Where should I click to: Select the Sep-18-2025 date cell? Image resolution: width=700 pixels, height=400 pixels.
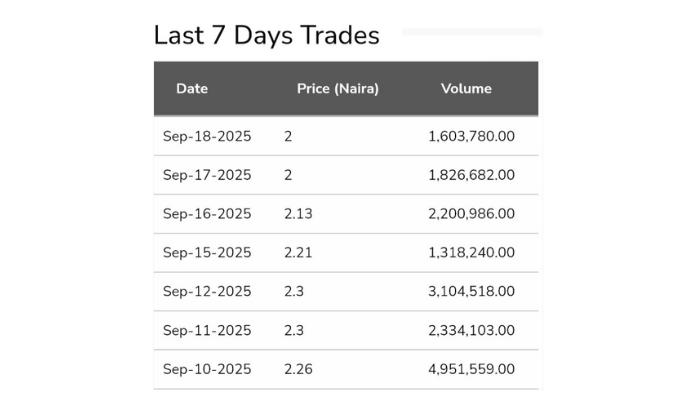pyautogui.click(x=207, y=136)
